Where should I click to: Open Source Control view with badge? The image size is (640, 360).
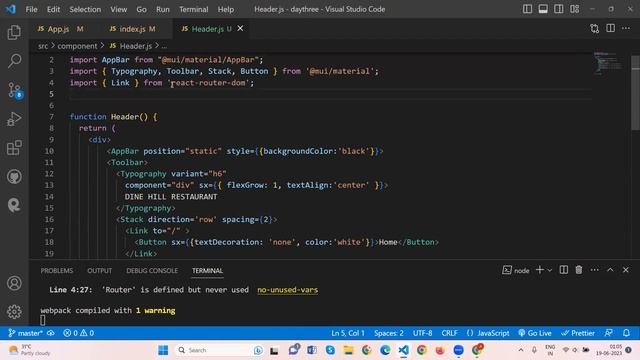click(15, 90)
